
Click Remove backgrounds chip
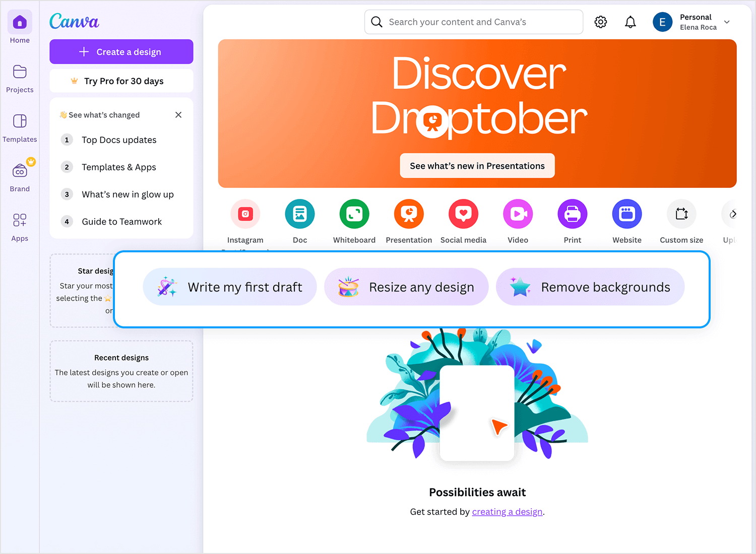[x=590, y=287]
